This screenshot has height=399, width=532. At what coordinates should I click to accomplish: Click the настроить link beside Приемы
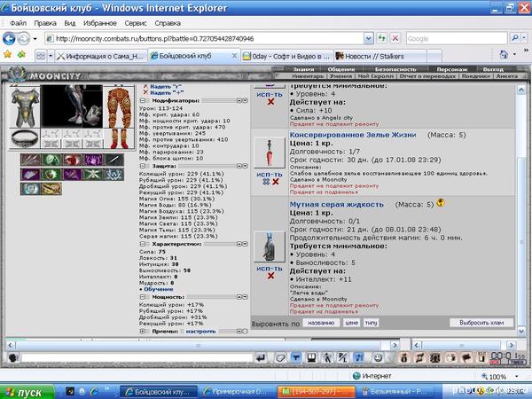click(200, 331)
